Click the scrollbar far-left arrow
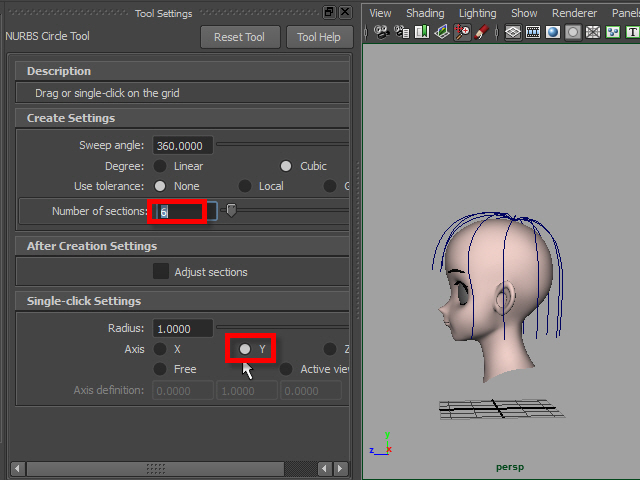Image resolution: width=640 pixels, height=480 pixels. (x=17, y=468)
